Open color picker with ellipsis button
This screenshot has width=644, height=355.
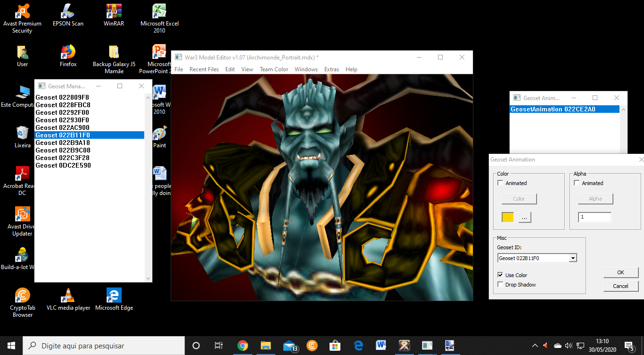[525, 217]
